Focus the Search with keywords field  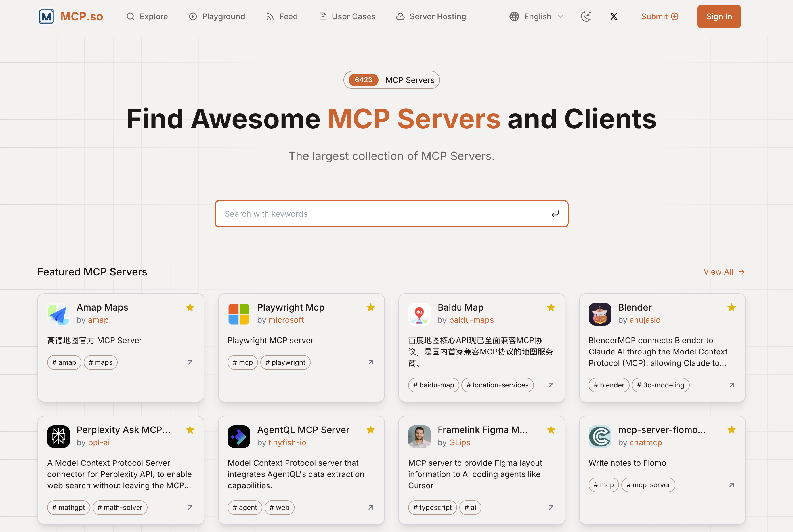(380, 214)
